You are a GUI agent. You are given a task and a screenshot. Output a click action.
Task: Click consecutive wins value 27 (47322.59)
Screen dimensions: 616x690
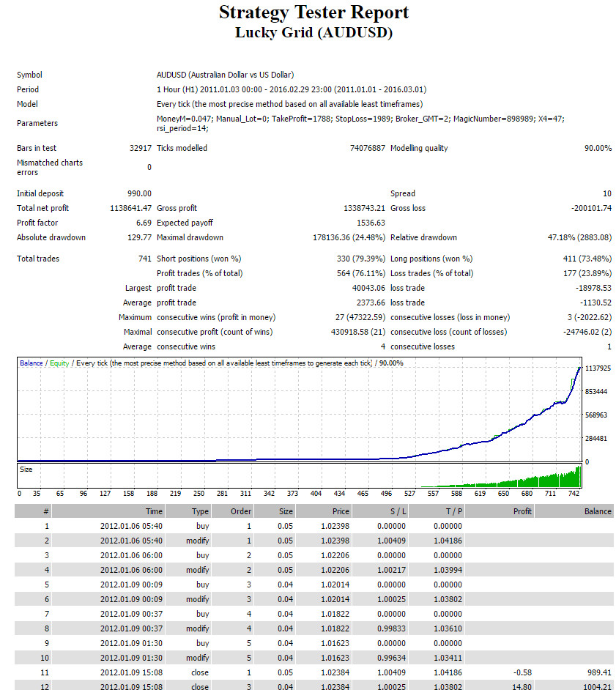tap(360, 317)
